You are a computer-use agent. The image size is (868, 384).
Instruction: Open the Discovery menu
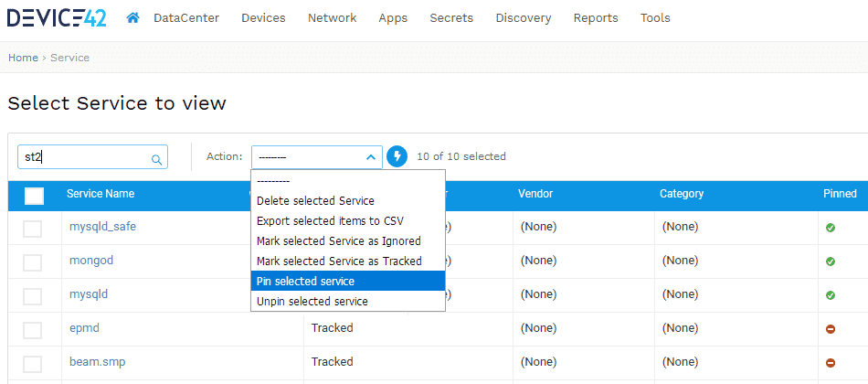coord(524,18)
